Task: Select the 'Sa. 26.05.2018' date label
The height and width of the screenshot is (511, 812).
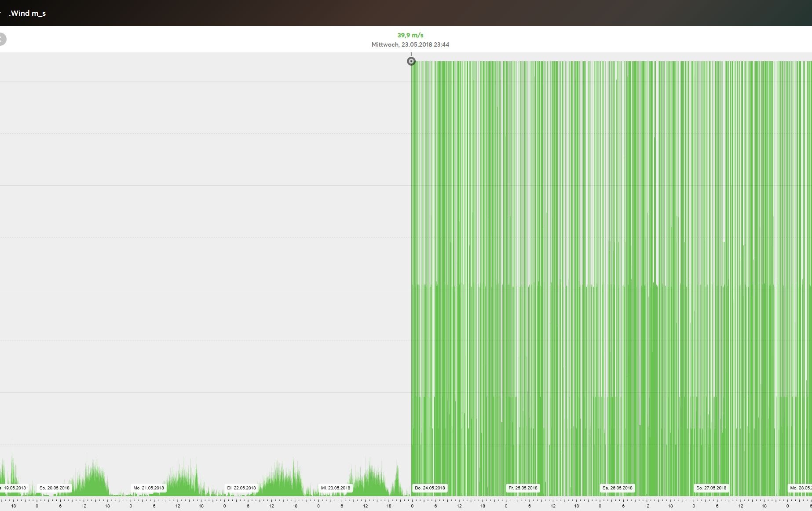Action: 618,488
